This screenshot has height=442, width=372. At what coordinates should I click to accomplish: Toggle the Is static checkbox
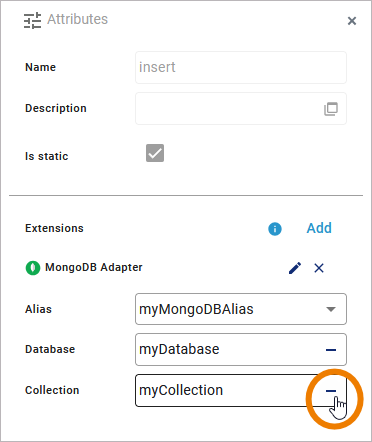coord(155,153)
